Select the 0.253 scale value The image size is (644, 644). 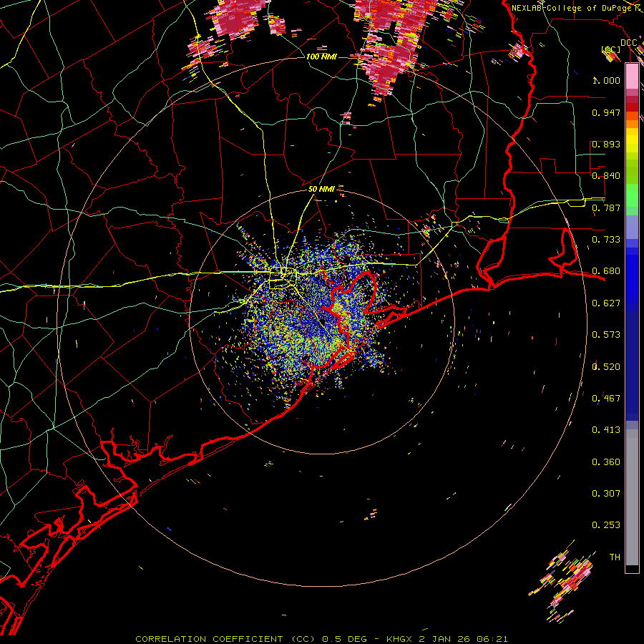(x=606, y=525)
